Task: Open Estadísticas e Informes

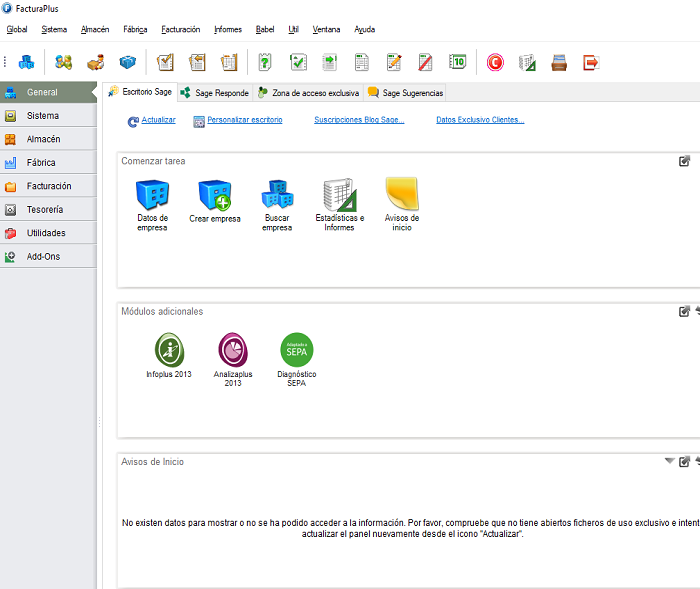Action: (339, 194)
